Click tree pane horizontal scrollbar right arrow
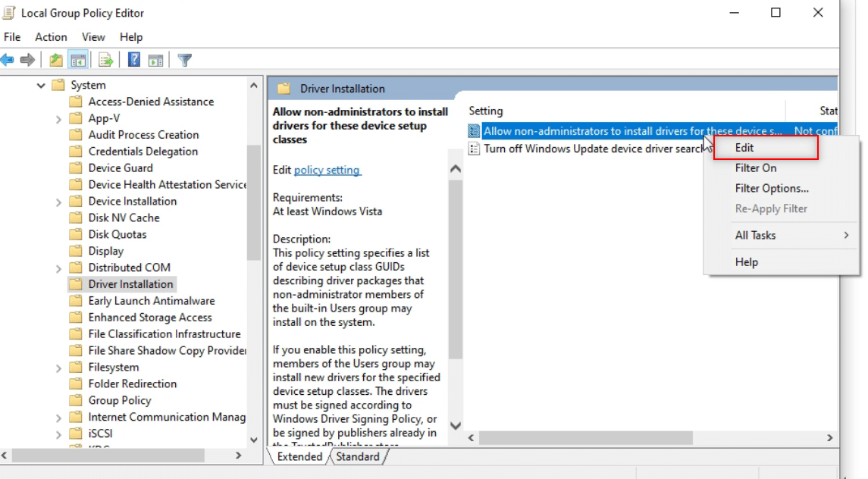 (x=239, y=456)
